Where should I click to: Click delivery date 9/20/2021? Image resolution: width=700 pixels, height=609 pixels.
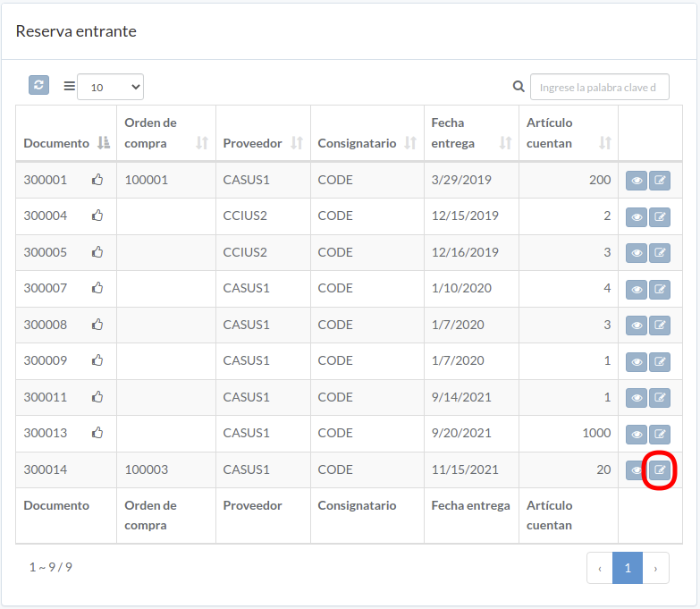pos(461,433)
